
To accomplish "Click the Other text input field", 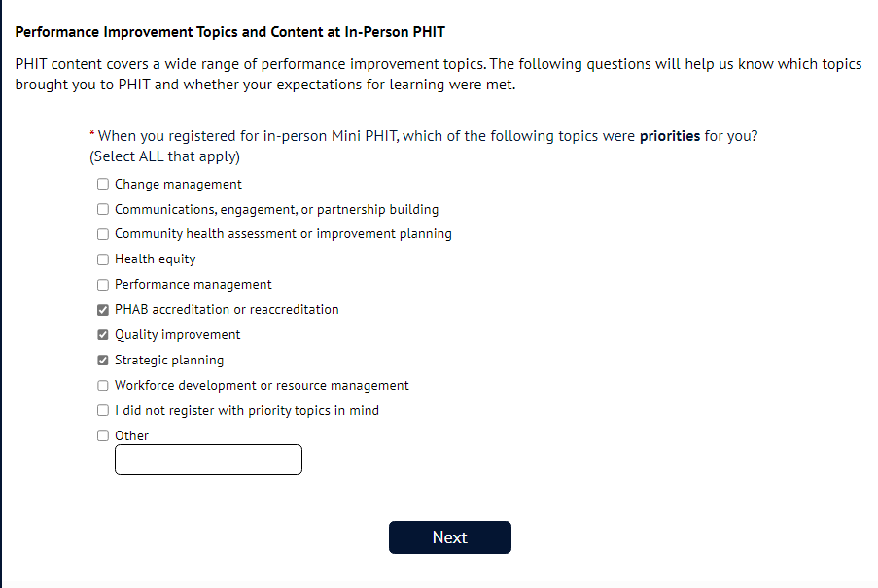I will 208,460.
